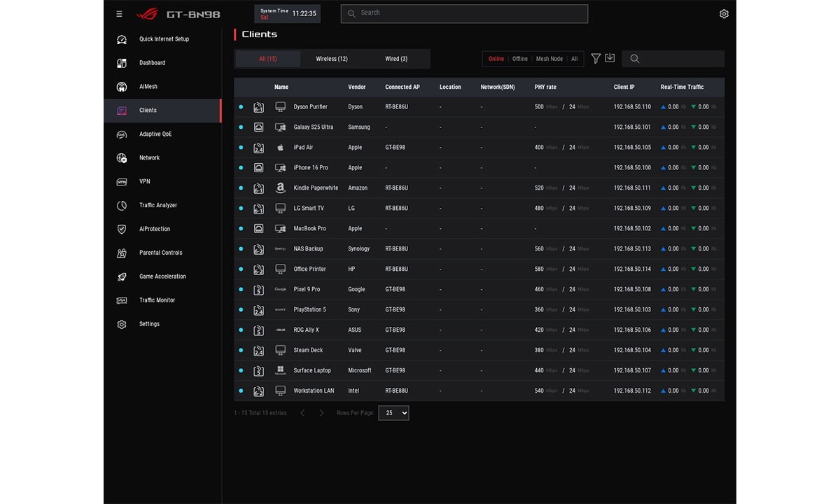Click the Network globe sidebar icon
840x504 pixels.
(x=122, y=158)
